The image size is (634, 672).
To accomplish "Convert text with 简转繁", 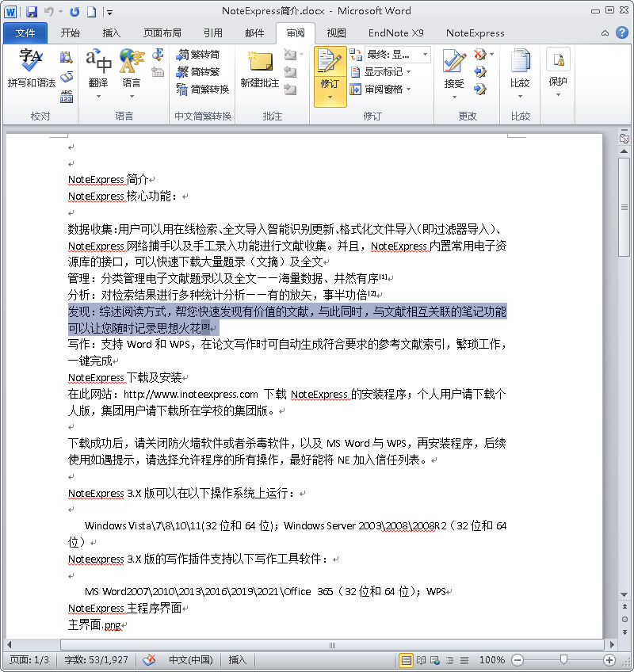I will 198,71.
